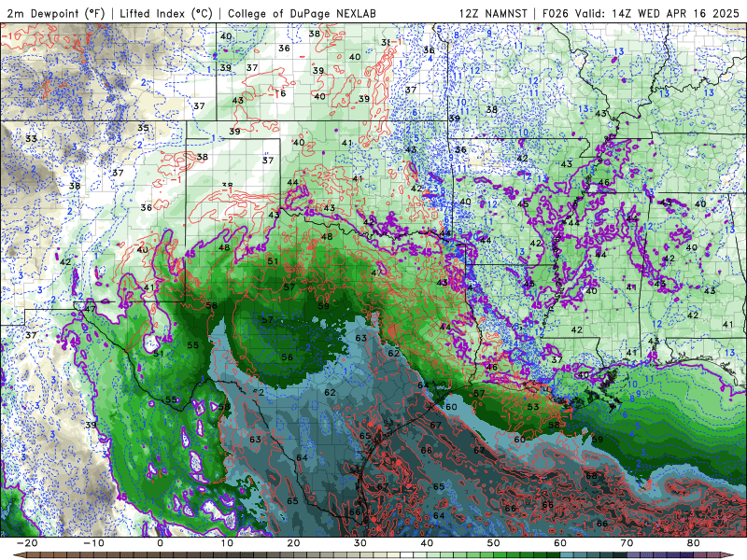
Task: Click the "68" dewpoint value over the Gulf
Action: pyautogui.click(x=591, y=475)
